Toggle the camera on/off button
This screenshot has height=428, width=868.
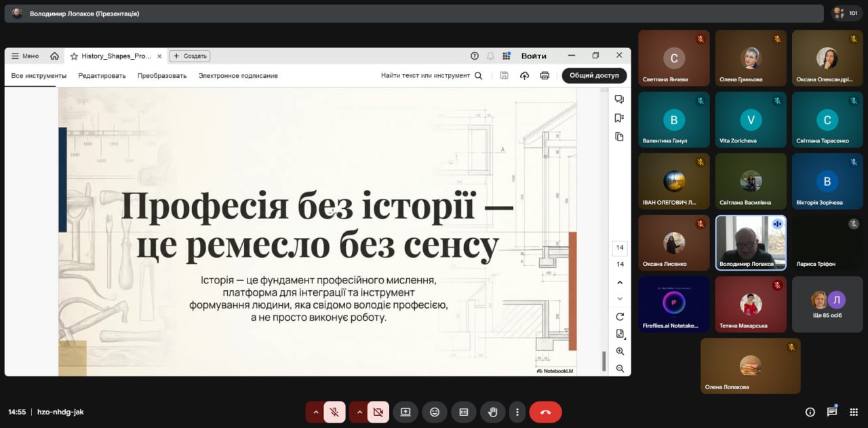[378, 412]
